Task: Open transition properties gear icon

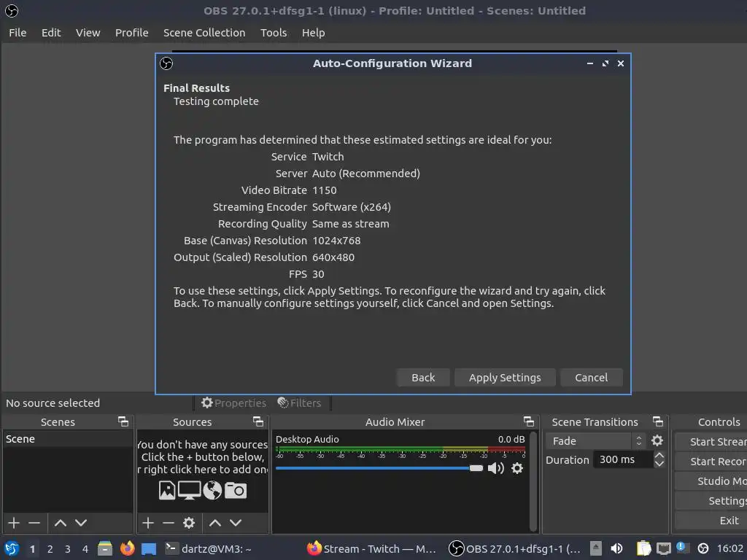Action: tap(657, 440)
